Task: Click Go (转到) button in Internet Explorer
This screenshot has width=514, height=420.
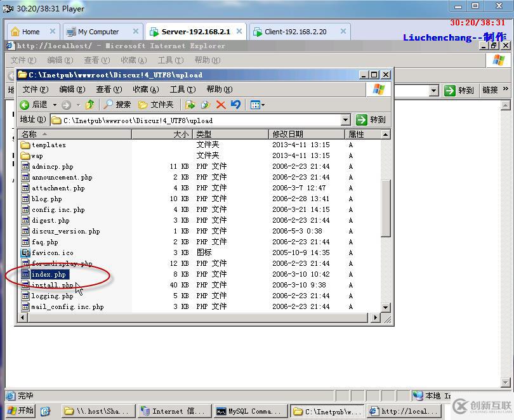Action: (x=459, y=90)
